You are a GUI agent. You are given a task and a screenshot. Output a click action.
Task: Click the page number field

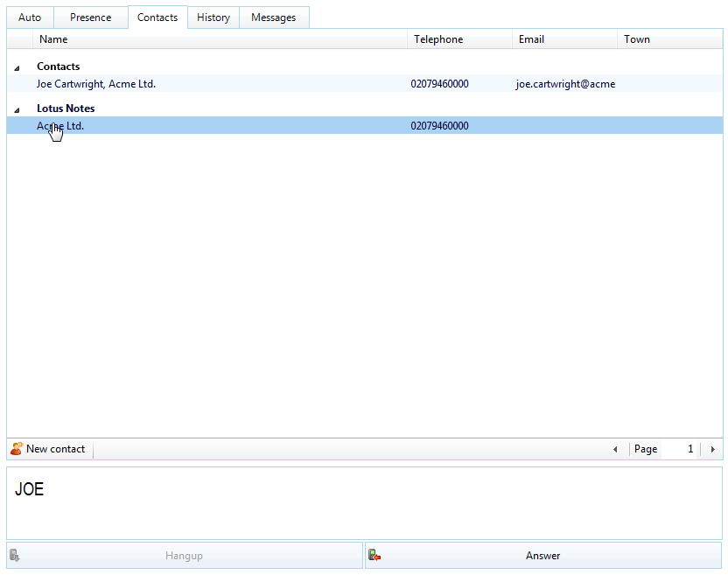679,449
